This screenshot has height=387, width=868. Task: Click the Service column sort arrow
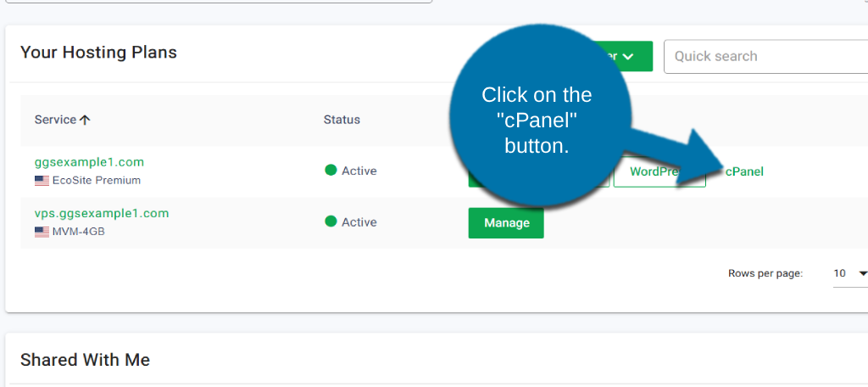pos(85,121)
